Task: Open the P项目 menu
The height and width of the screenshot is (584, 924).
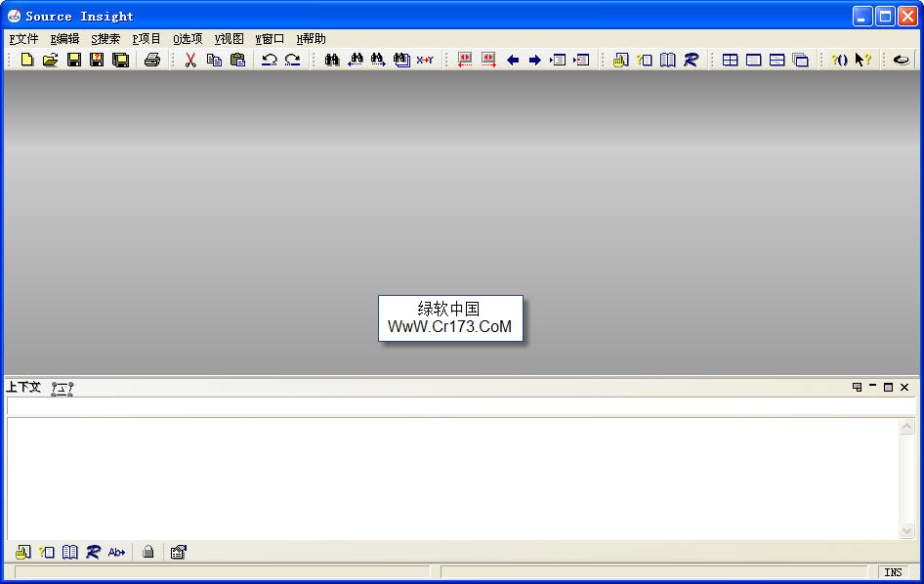Action: click(147, 39)
